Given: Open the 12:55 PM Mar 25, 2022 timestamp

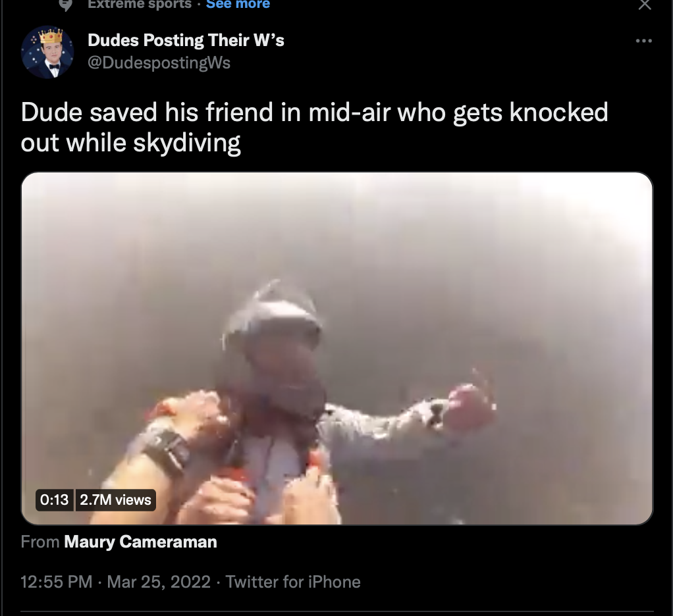Looking at the screenshot, I should pyautogui.click(x=115, y=582).
